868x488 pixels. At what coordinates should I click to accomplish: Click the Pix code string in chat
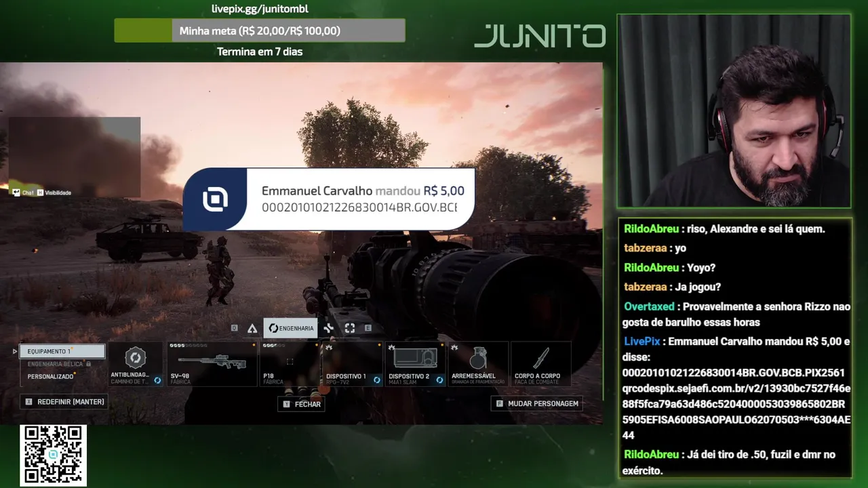click(736, 404)
